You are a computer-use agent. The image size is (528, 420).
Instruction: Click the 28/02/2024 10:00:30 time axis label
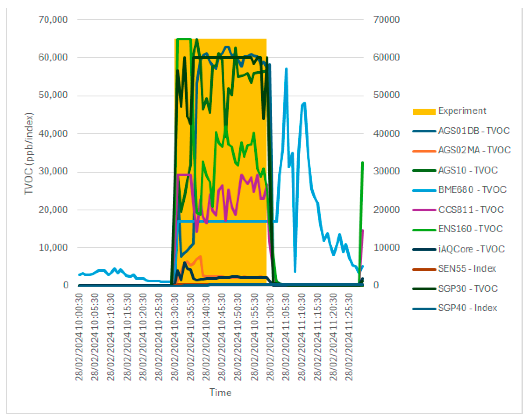pyautogui.click(x=79, y=337)
